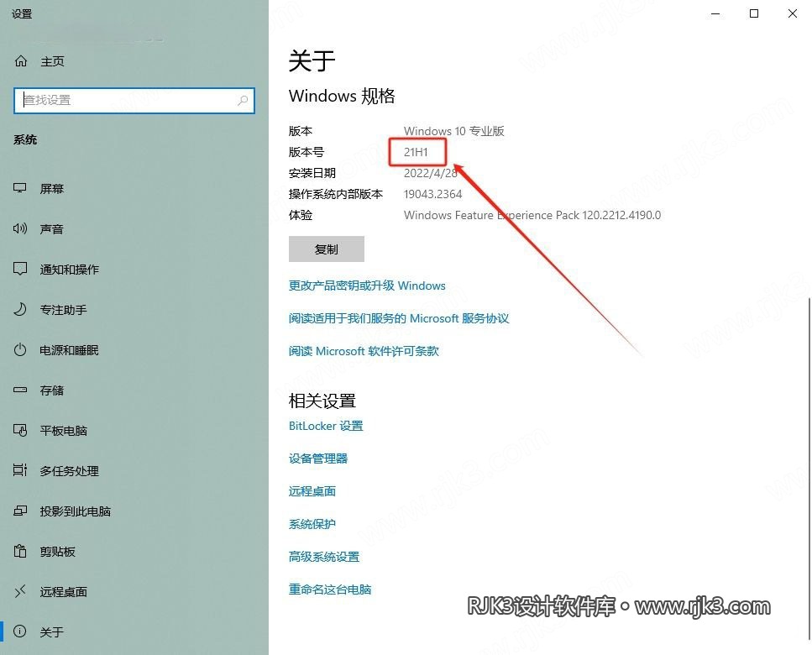Open 电源和睡眠 settings

(70, 350)
